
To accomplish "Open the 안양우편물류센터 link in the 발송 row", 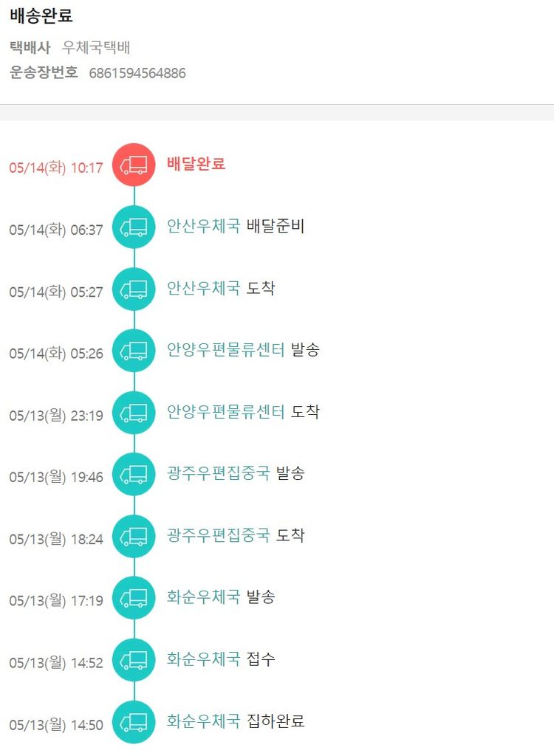I will point(225,351).
